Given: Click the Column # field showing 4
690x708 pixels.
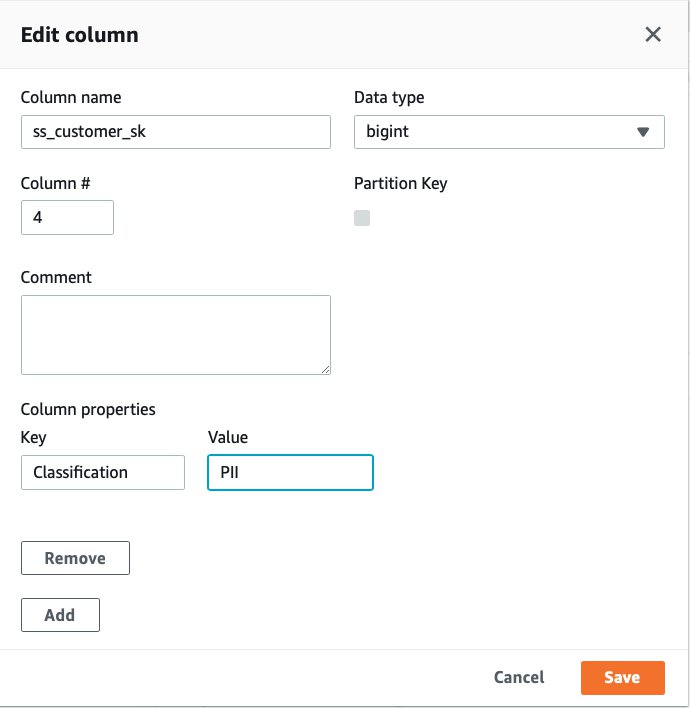Looking at the screenshot, I should tap(67, 217).
